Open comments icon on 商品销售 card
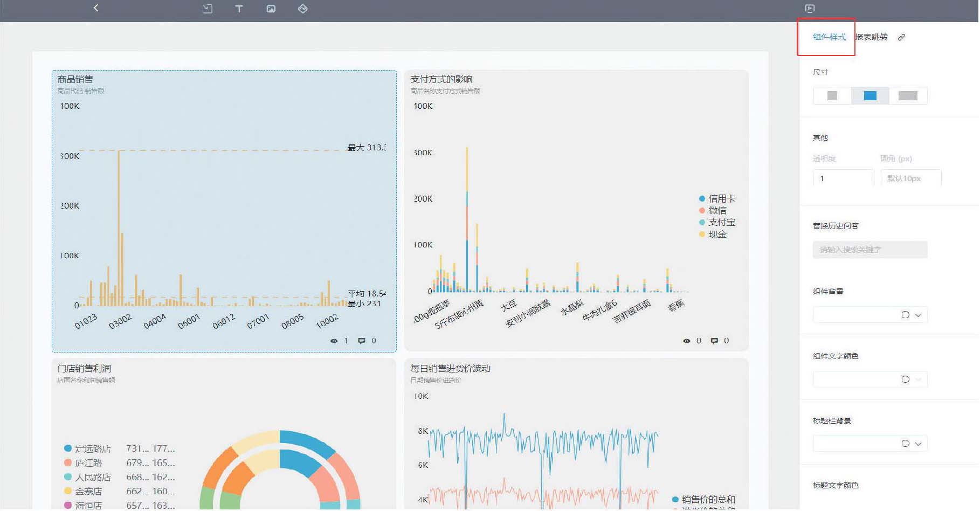The height and width of the screenshot is (511, 980). tap(361, 341)
